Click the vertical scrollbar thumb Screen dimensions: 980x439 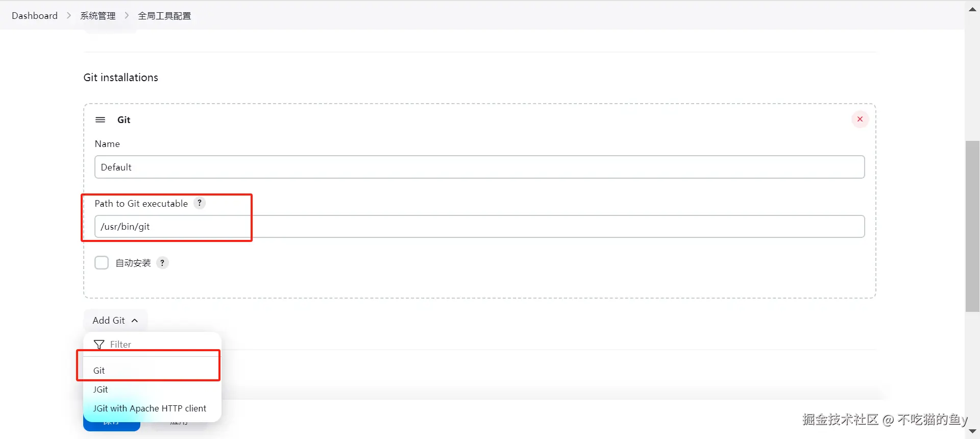click(x=972, y=226)
